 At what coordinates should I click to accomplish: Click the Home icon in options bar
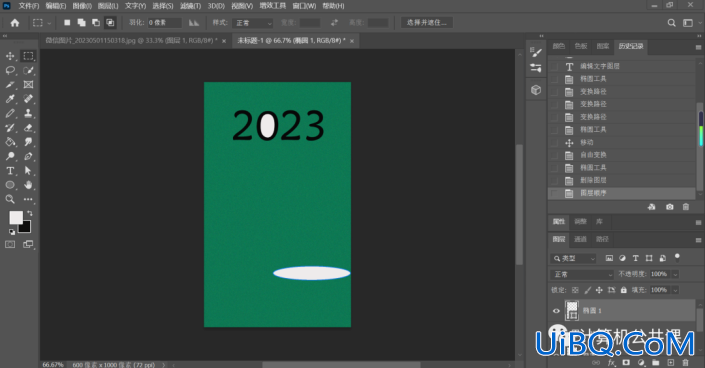[x=15, y=22]
